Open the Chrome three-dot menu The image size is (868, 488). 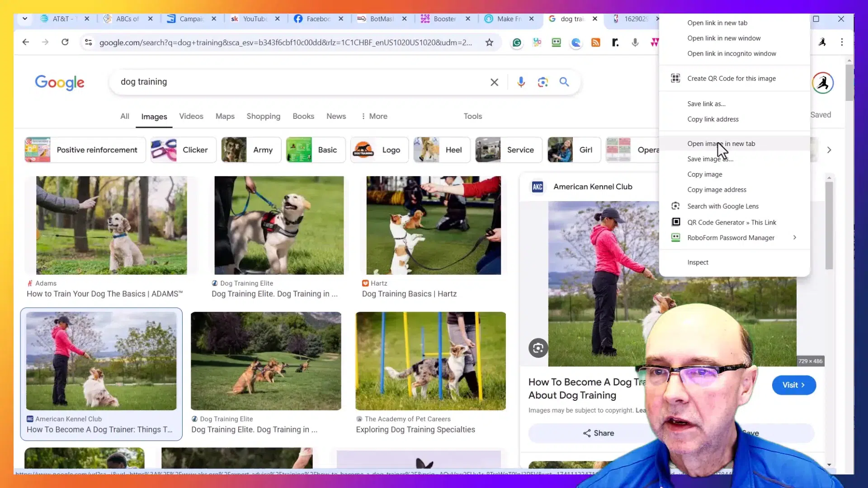tap(842, 42)
